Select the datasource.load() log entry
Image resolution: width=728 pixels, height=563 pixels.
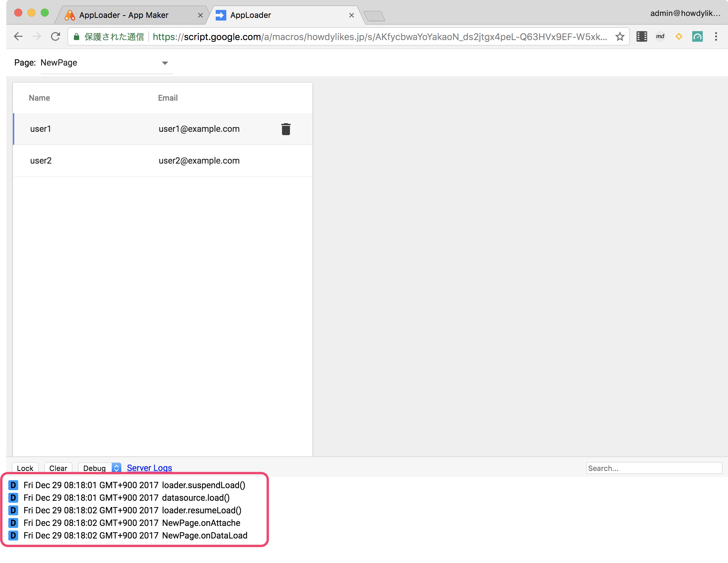[119, 498]
